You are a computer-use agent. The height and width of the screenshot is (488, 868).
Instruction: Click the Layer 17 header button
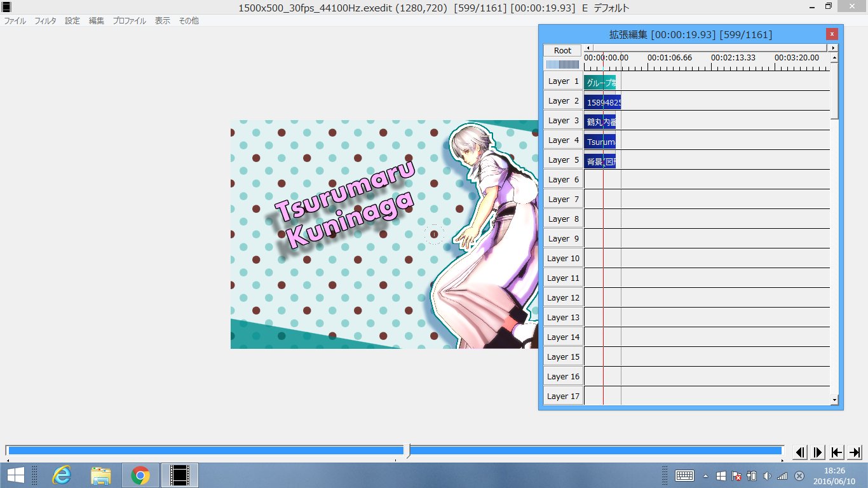(563, 396)
